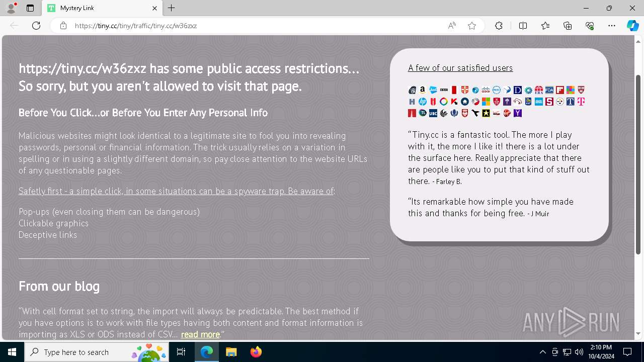The width and height of the screenshot is (644, 362).
Task: Launch Copilot sidebar
Action: point(632,26)
